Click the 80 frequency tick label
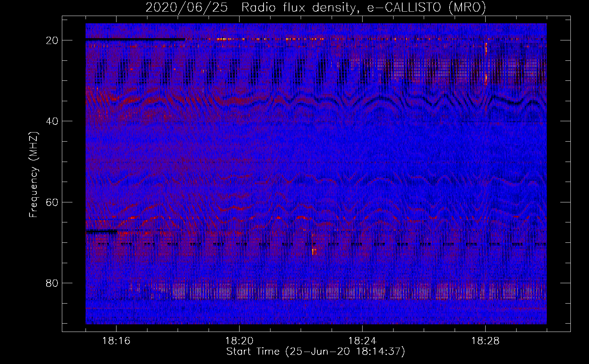 pos(52,283)
